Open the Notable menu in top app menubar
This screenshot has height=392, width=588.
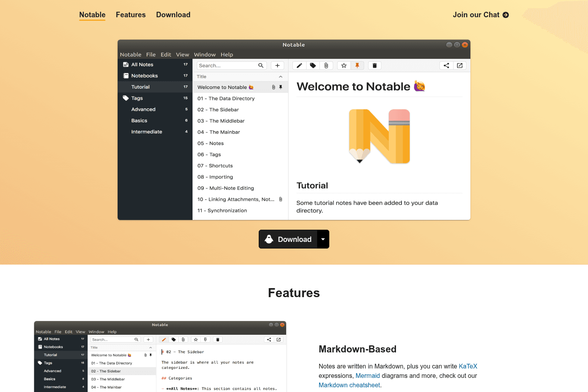click(131, 54)
